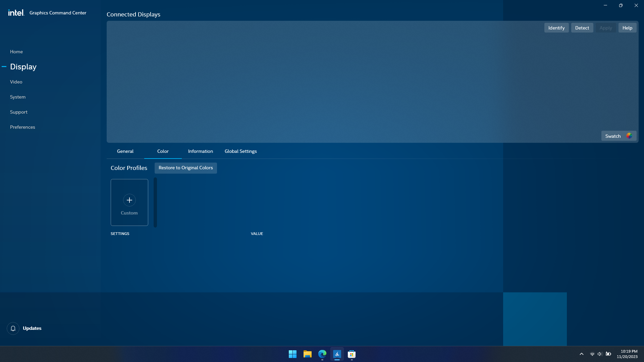Expand System settings in sidebar
This screenshot has height=362, width=644.
coord(18,97)
